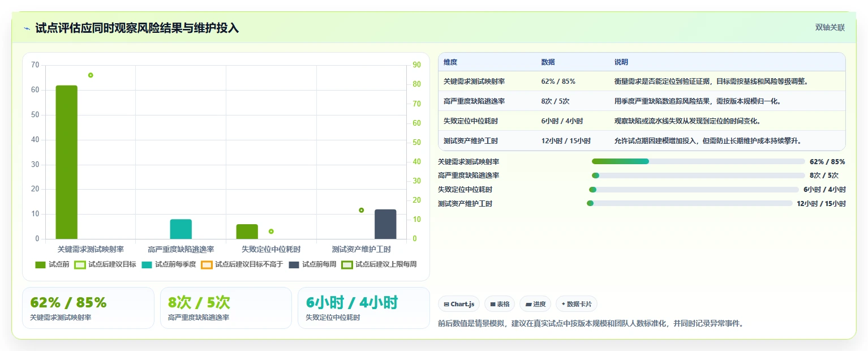Click the description starting 允许试点期因建模

pos(708,141)
